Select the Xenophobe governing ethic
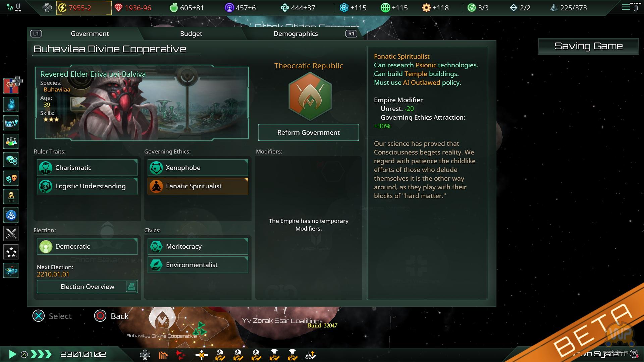The height and width of the screenshot is (362, 644). tap(198, 168)
